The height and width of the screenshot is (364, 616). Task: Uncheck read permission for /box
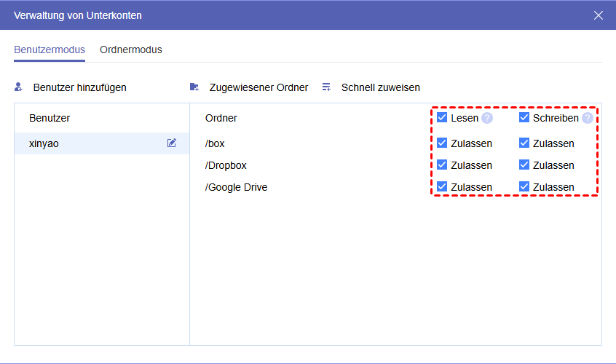(442, 143)
